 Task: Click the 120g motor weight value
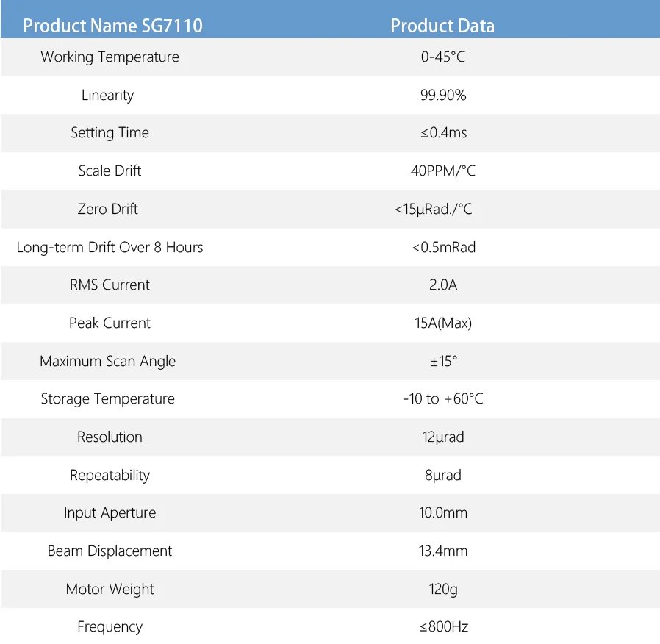(x=443, y=590)
